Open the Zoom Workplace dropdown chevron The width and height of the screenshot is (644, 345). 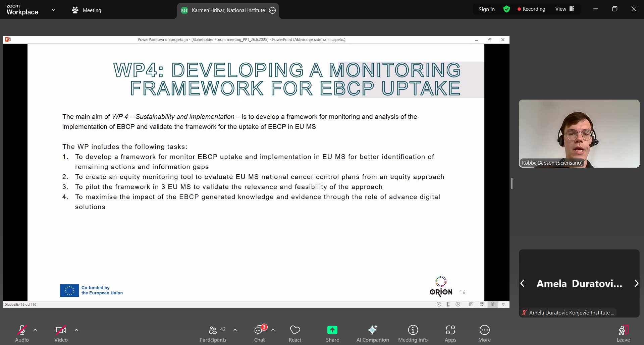(x=54, y=10)
